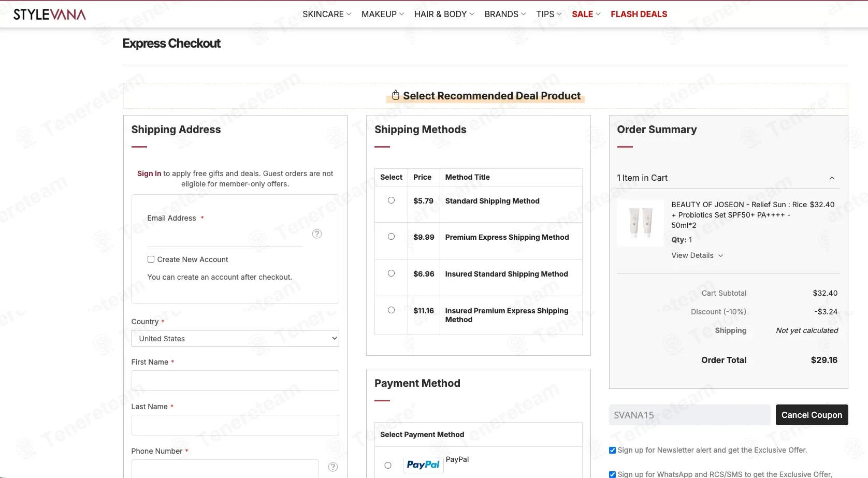This screenshot has width=868, height=478.
Task: Focus the Last Name input field
Action: point(235,425)
